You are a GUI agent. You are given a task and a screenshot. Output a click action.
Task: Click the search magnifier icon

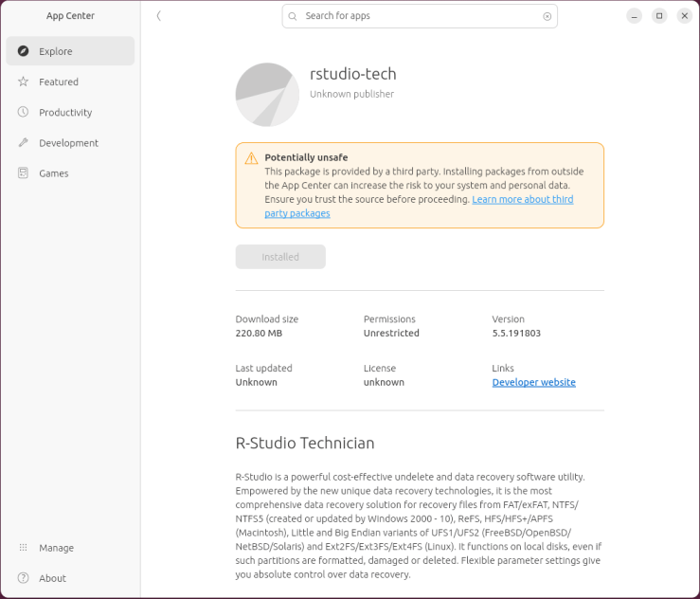pos(293,16)
